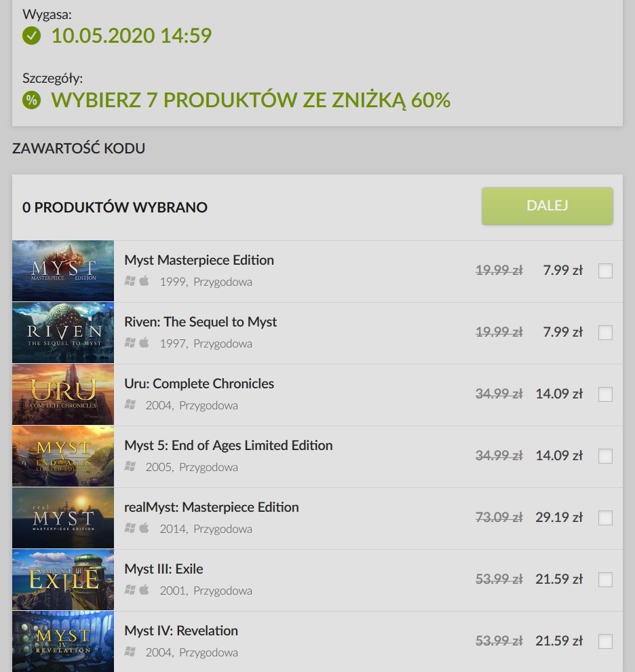Select the crossed-out price 73.09 zł

[499, 517]
